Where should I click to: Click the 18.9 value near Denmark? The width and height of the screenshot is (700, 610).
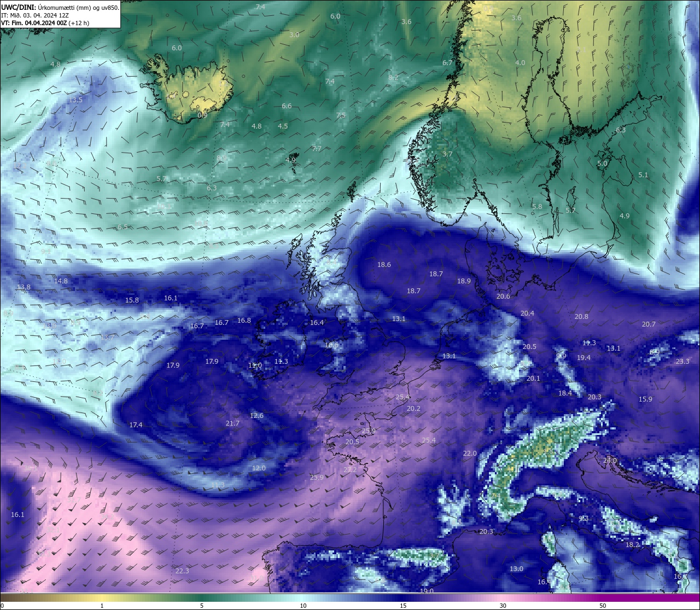pyautogui.click(x=464, y=281)
